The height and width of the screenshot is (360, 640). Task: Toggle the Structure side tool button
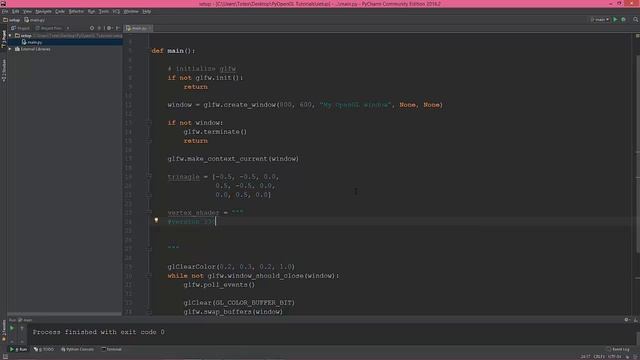coord(4,70)
